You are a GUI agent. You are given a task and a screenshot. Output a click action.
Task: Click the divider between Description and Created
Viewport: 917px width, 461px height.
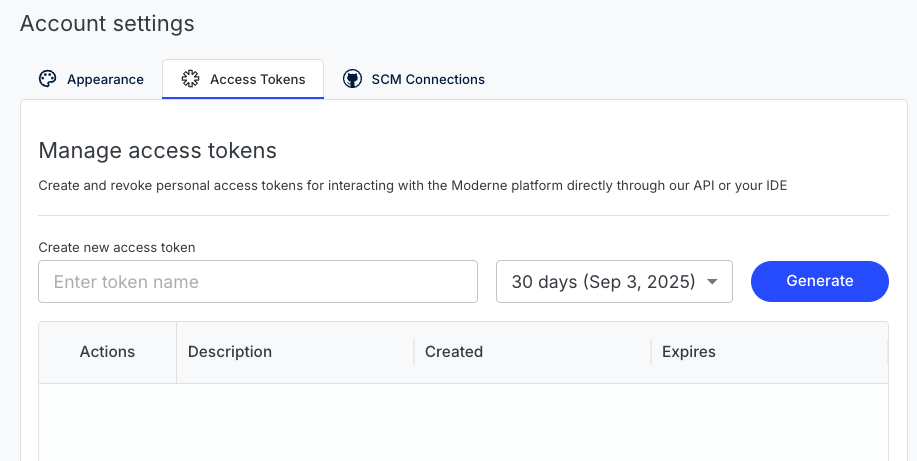414,352
